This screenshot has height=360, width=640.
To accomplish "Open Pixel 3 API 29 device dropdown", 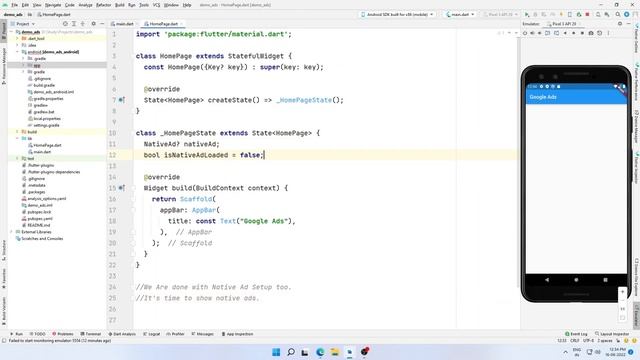I will pyautogui.click(x=501, y=14).
